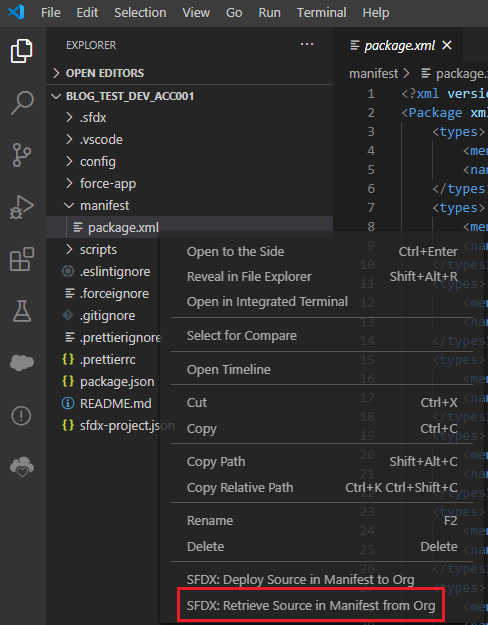Open the File menu
488x625 pixels.
[x=51, y=13]
